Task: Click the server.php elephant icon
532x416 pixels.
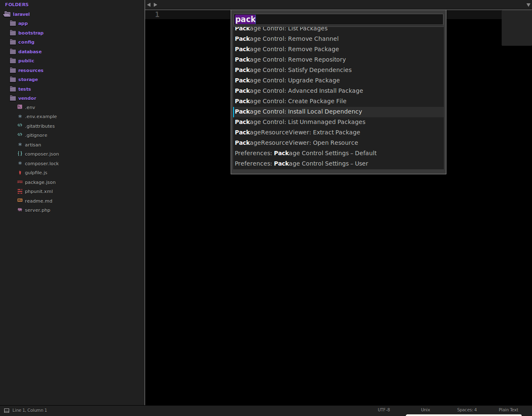Action: [x=20, y=210]
